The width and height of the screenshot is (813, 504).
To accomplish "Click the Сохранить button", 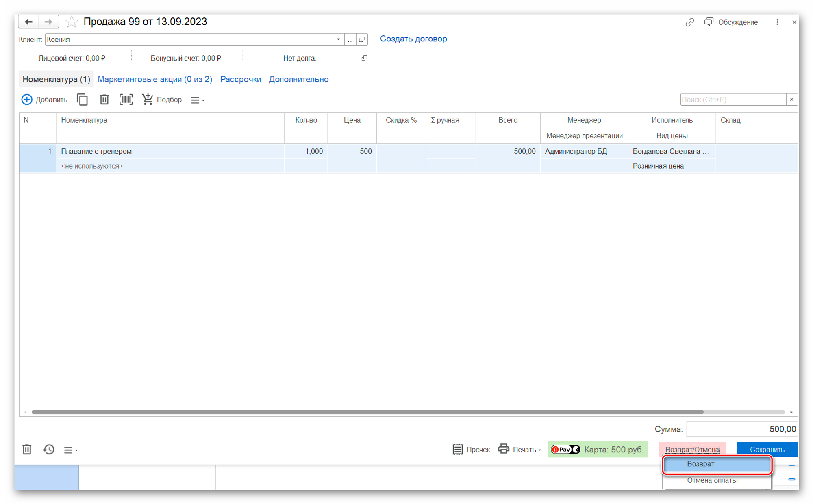I will click(x=767, y=450).
